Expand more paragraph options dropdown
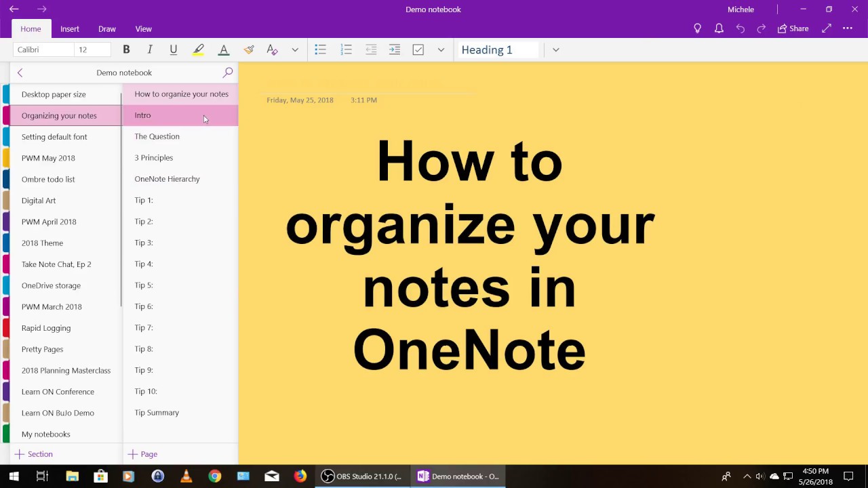This screenshot has width=868, height=488. (x=441, y=49)
